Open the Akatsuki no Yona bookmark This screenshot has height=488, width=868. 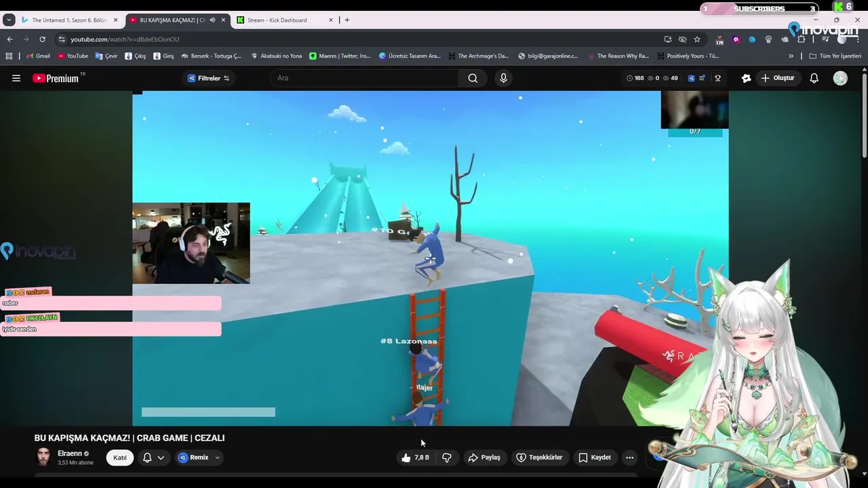coord(276,56)
